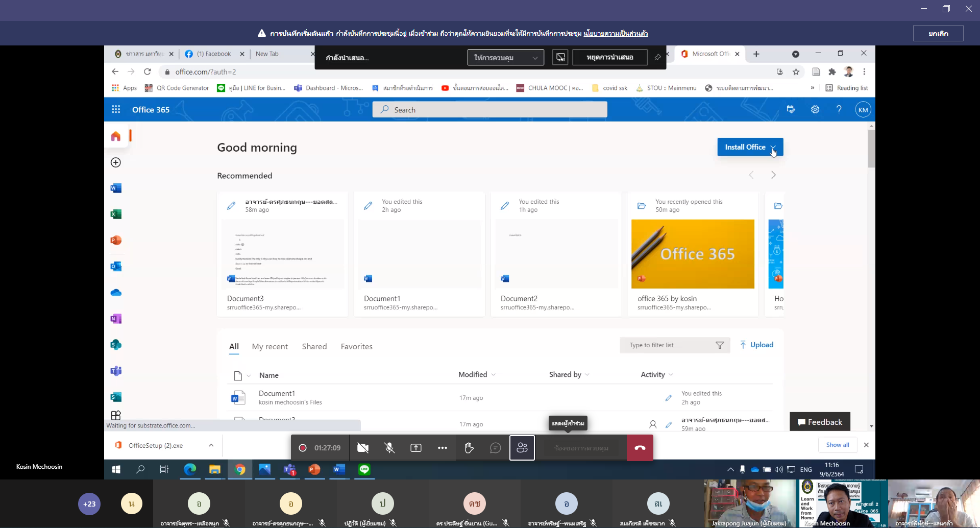Viewport: 980px width, 528px height.
Task: Click the Office 365 search box
Action: [490, 110]
